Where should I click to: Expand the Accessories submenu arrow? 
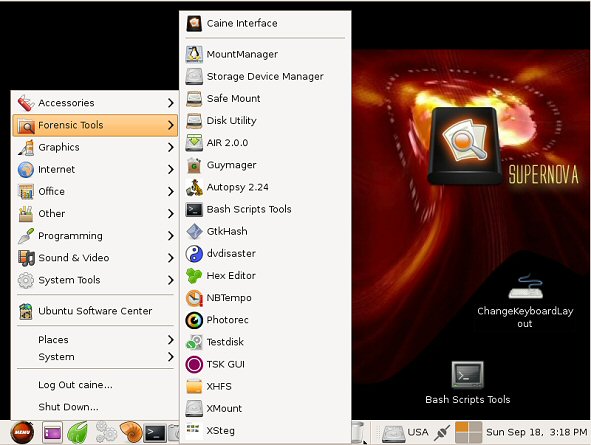[x=171, y=103]
